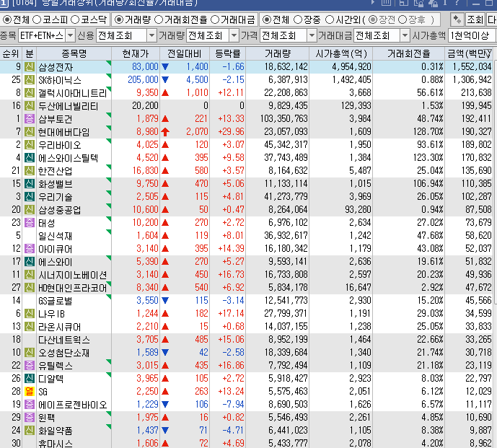Select the 우리바이오 stock name

tap(60, 145)
